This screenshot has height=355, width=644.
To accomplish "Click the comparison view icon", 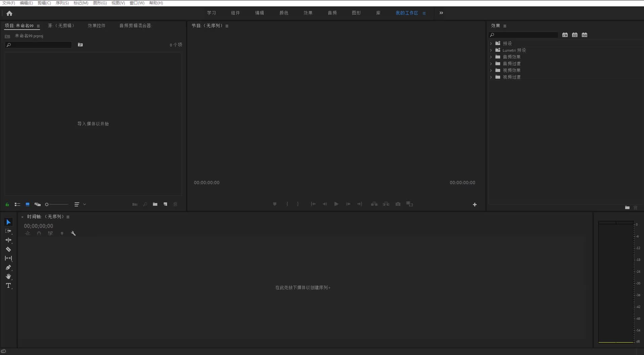I will 409,204.
